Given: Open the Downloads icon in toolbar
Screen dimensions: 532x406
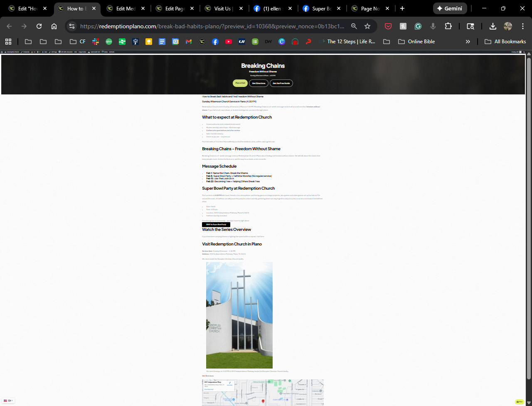Looking at the screenshot, I should point(493,26).
